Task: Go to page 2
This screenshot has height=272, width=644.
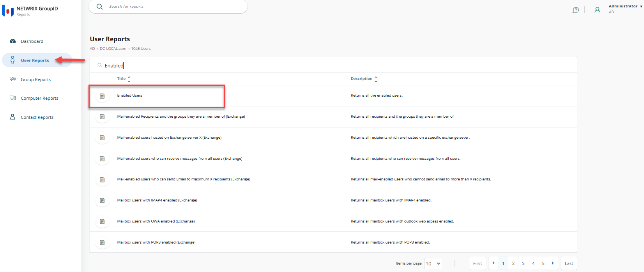Action: pyautogui.click(x=513, y=263)
